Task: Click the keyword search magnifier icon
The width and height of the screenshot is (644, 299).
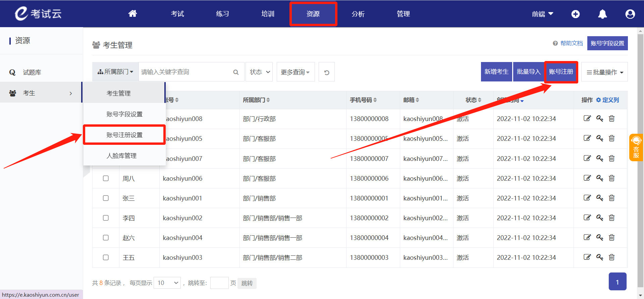Action: click(x=236, y=72)
